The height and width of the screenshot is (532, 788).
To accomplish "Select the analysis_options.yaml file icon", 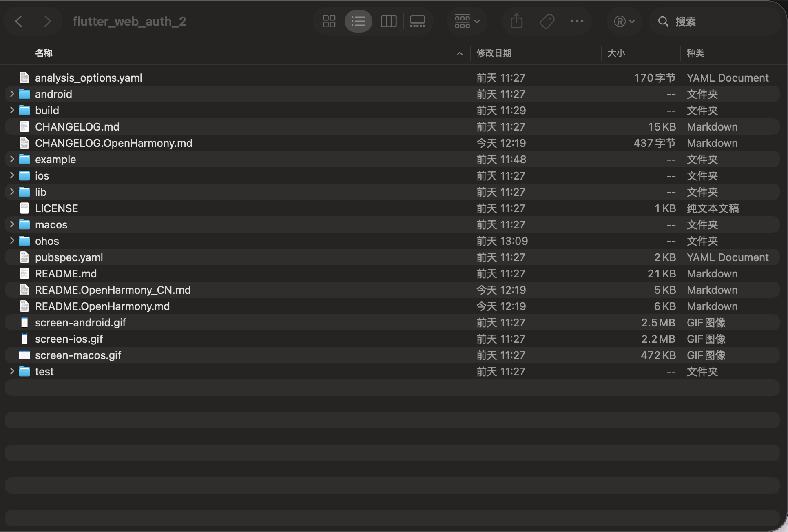I will click(x=24, y=78).
